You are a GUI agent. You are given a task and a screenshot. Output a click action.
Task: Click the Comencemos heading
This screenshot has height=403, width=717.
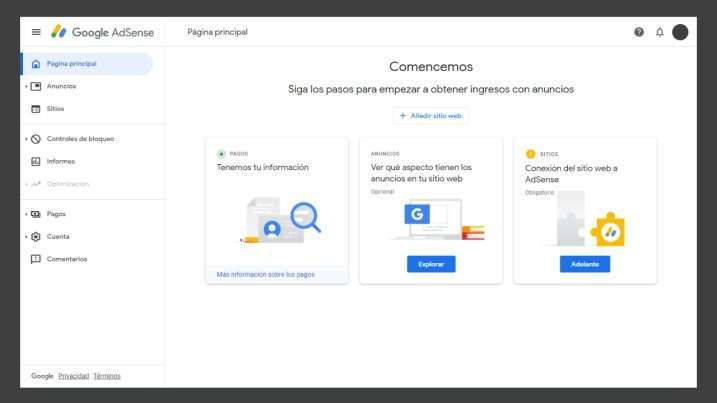click(x=431, y=67)
